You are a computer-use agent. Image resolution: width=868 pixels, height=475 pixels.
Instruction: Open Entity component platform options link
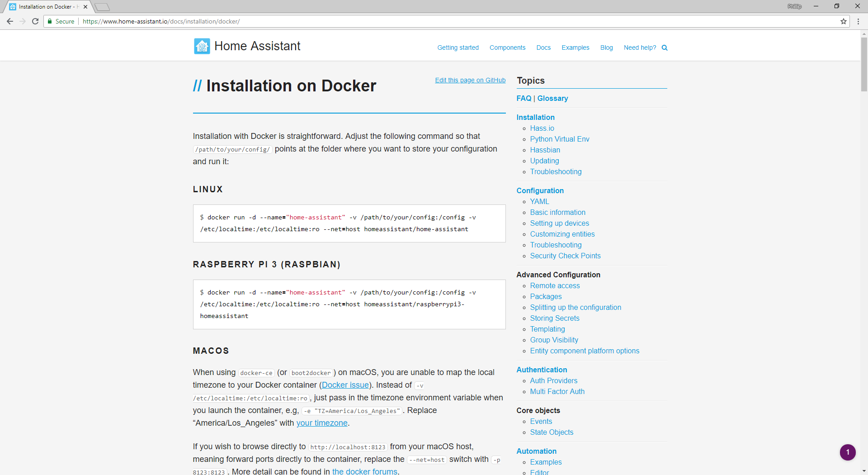585,351
